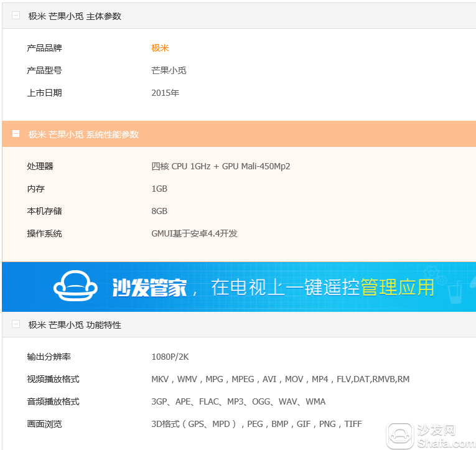Select the processor value 四核 CPU 1GHz + GPU Mali-450Mp2
The width and height of the screenshot is (476, 450).
pos(221,166)
